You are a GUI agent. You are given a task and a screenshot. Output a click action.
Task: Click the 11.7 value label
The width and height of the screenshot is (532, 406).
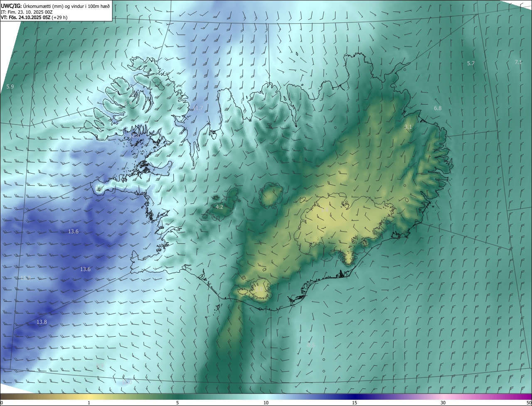click(198, 108)
